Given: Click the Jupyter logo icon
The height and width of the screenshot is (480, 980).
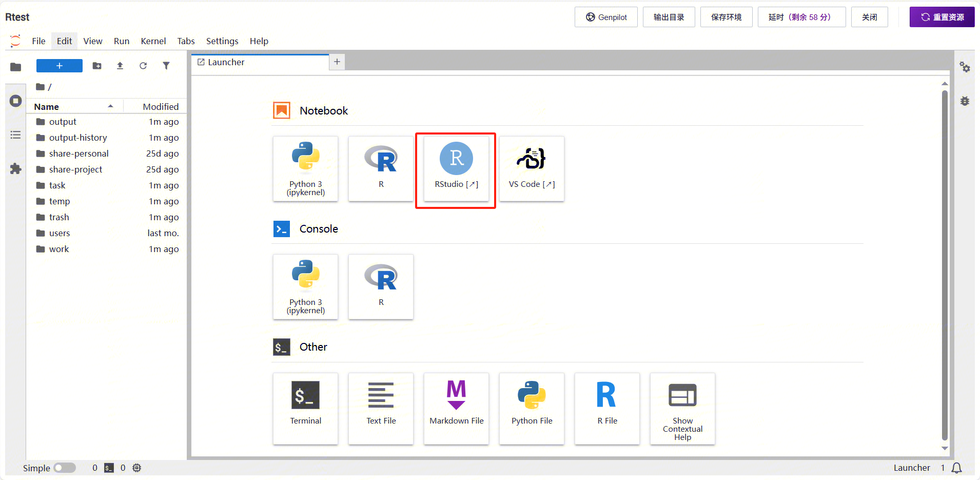Looking at the screenshot, I should pos(15,41).
